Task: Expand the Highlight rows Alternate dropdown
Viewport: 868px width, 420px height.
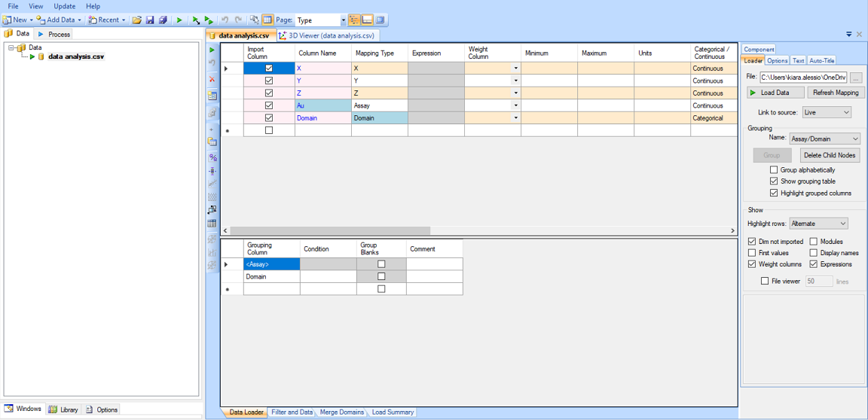Action: coord(818,224)
